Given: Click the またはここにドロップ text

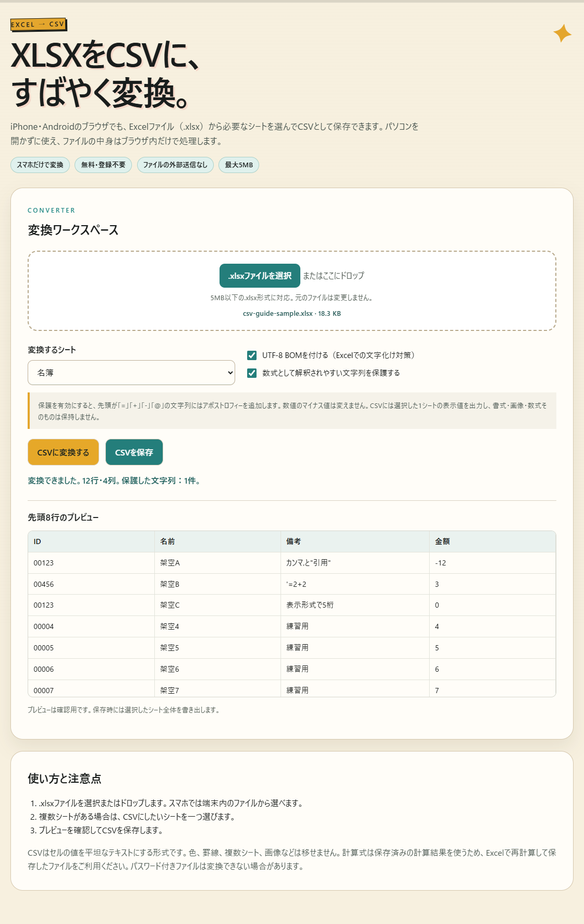Looking at the screenshot, I should click(x=334, y=276).
